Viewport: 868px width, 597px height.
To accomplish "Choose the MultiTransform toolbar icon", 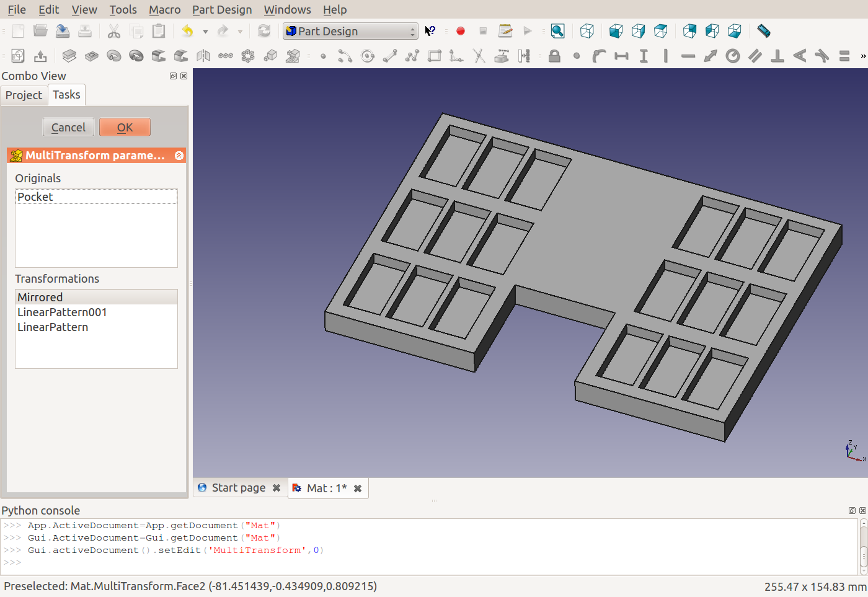I will click(293, 56).
